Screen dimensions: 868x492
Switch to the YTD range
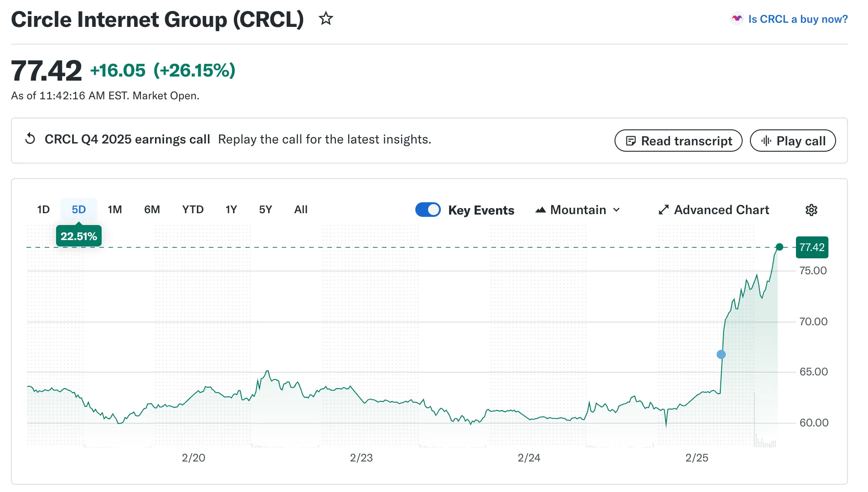pos(192,210)
